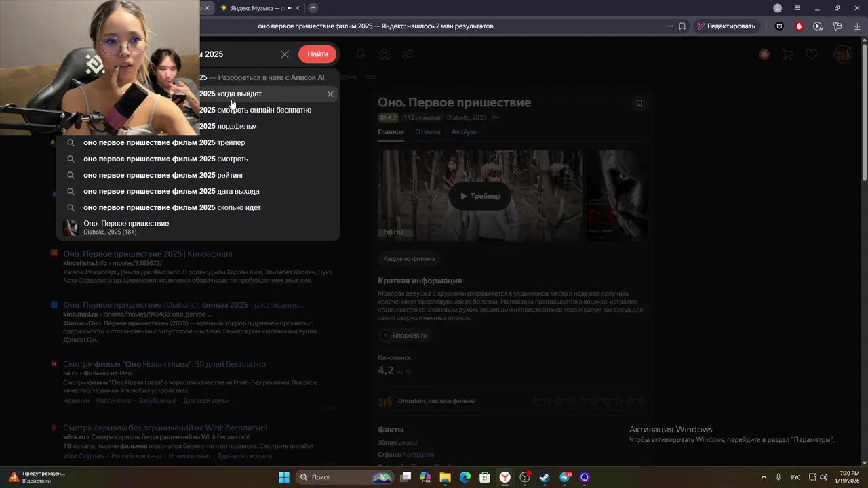Mute the Яндекс Музыка tab audio
868x488 pixels.
tap(290, 8)
